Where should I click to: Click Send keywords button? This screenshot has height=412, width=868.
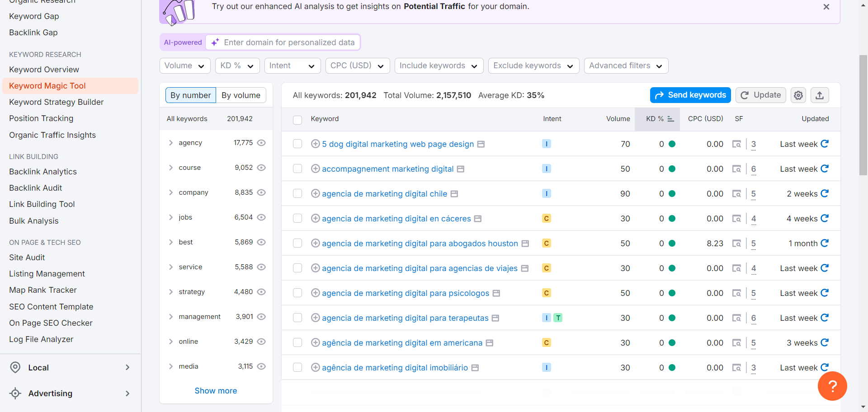[x=690, y=95]
